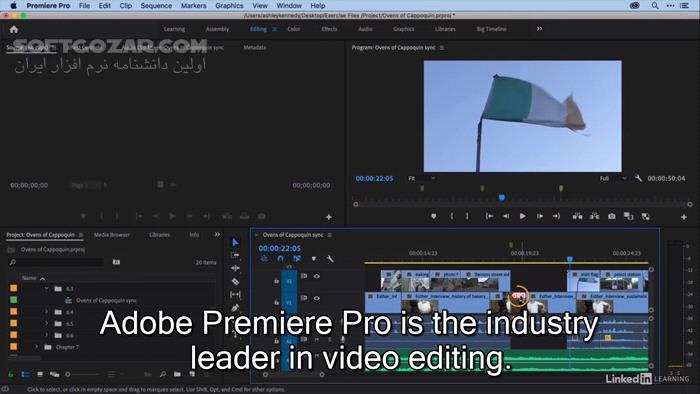Click Add Marker button in Program monitor
Image resolution: width=700 pixels, height=394 pixels.
click(433, 216)
